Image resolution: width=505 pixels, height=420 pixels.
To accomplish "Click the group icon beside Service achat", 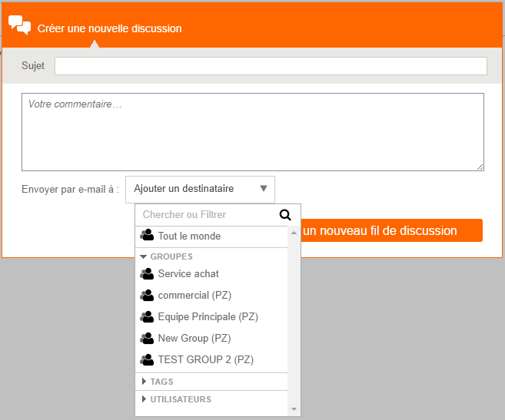I will [147, 273].
